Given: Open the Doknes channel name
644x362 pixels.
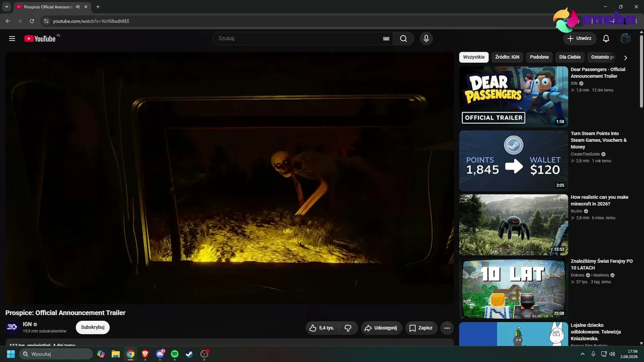Looking at the screenshot, I should point(578,275).
